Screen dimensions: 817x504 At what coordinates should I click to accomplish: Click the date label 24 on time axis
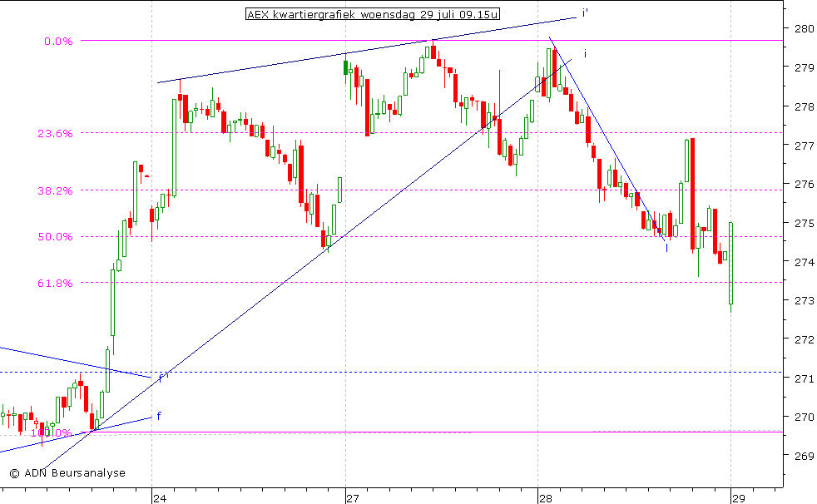160,498
